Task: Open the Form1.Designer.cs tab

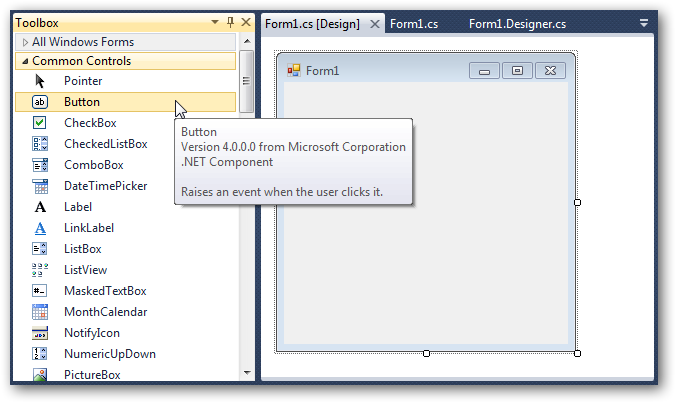Action: (x=517, y=24)
